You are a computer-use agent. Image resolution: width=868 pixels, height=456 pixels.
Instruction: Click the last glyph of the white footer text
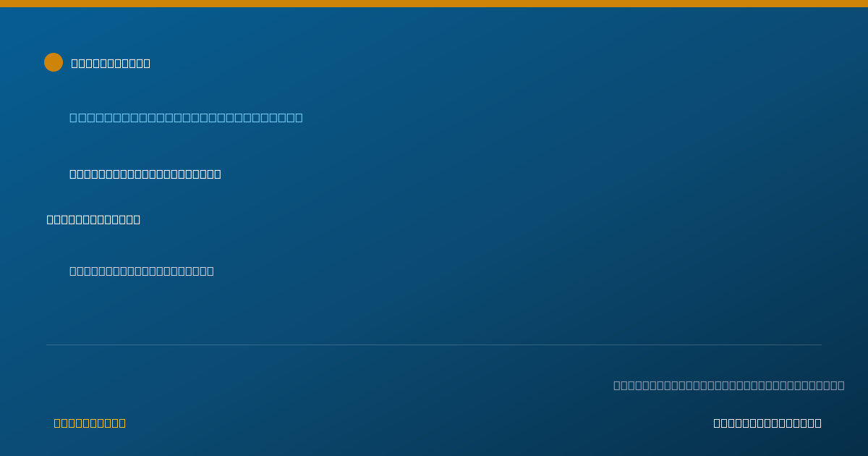pos(818,423)
